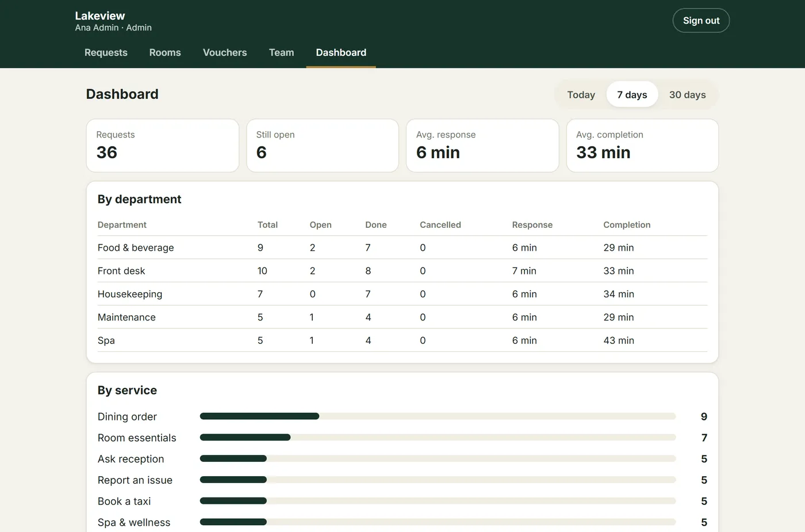
Task: Select the Front desk row label
Action: point(121,271)
